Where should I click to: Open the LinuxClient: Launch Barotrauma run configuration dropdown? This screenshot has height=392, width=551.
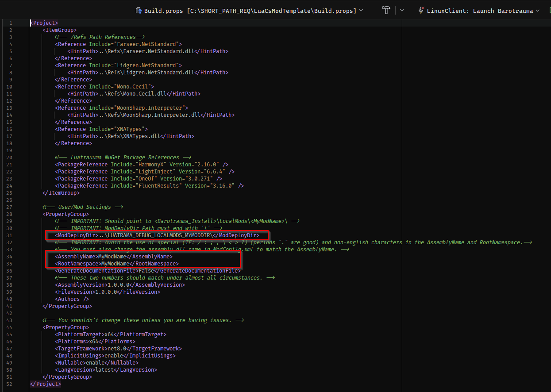pos(538,11)
